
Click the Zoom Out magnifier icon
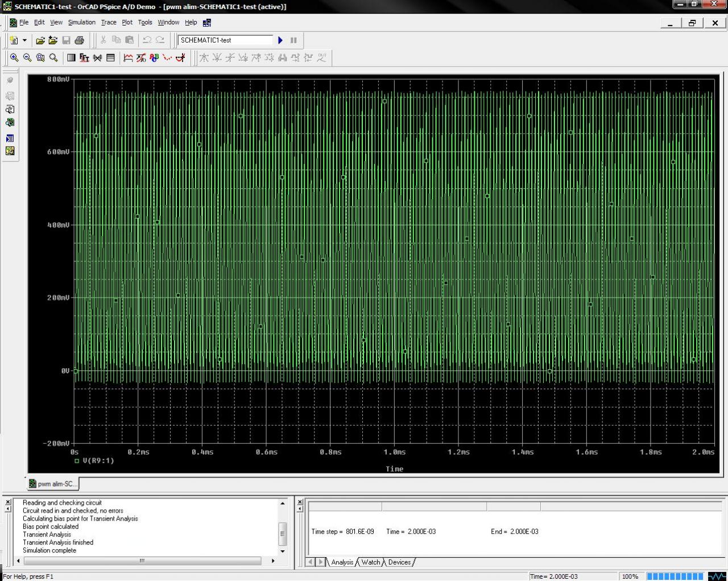pos(27,57)
